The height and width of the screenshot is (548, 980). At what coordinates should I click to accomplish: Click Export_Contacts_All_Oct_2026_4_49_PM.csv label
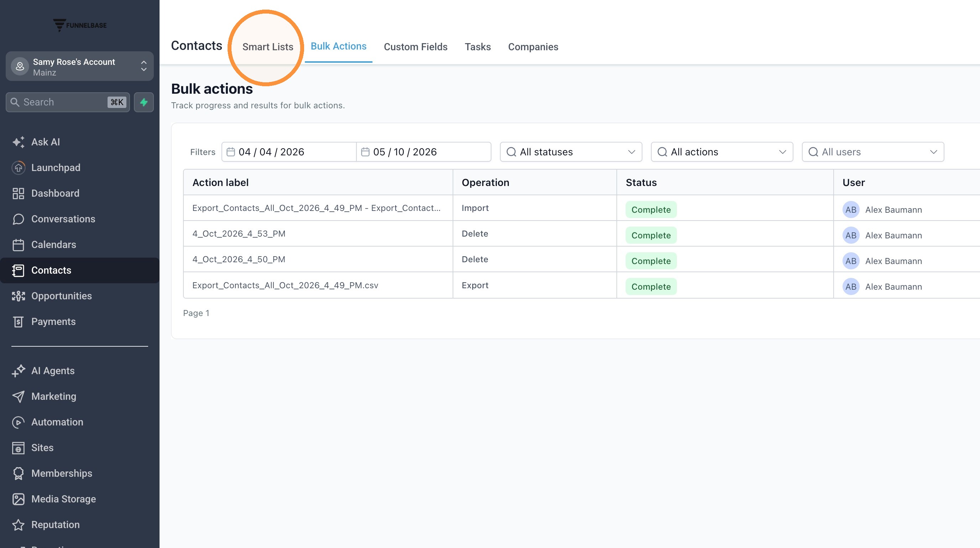pos(285,285)
